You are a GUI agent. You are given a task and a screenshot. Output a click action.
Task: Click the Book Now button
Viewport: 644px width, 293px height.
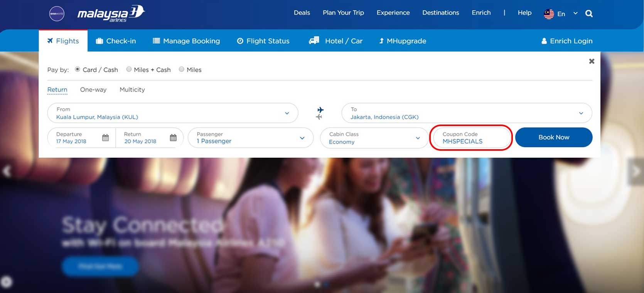point(554,137)
